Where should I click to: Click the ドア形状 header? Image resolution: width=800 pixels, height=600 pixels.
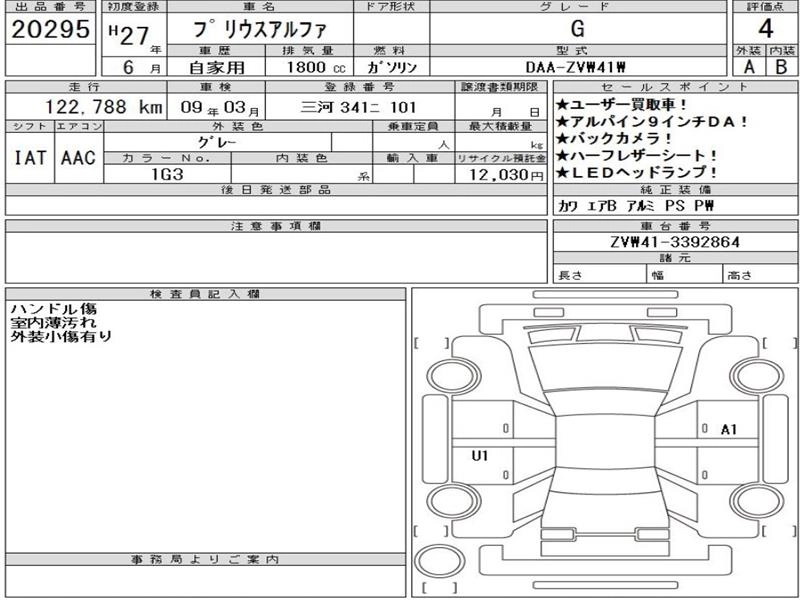[391, 7]
